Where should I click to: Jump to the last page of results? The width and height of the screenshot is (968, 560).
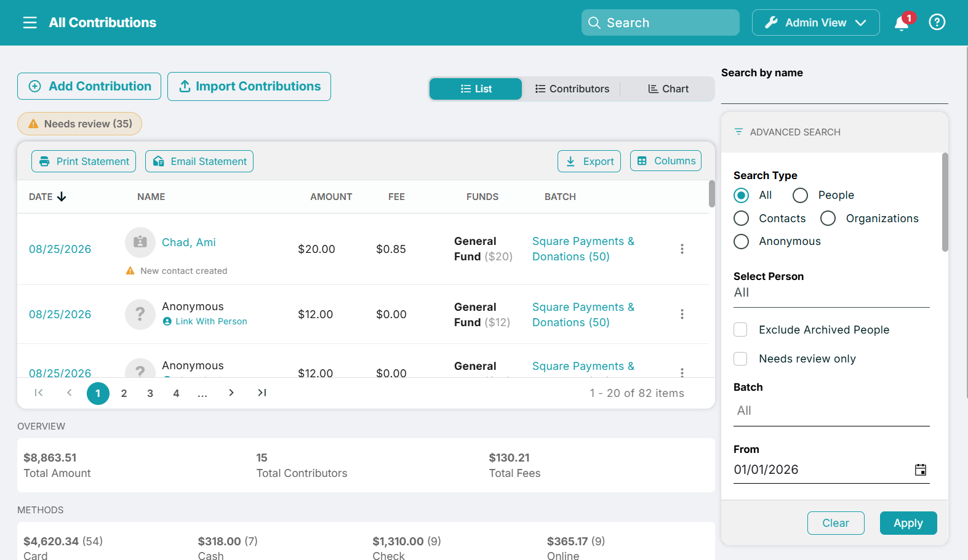[x=262, y=393]
